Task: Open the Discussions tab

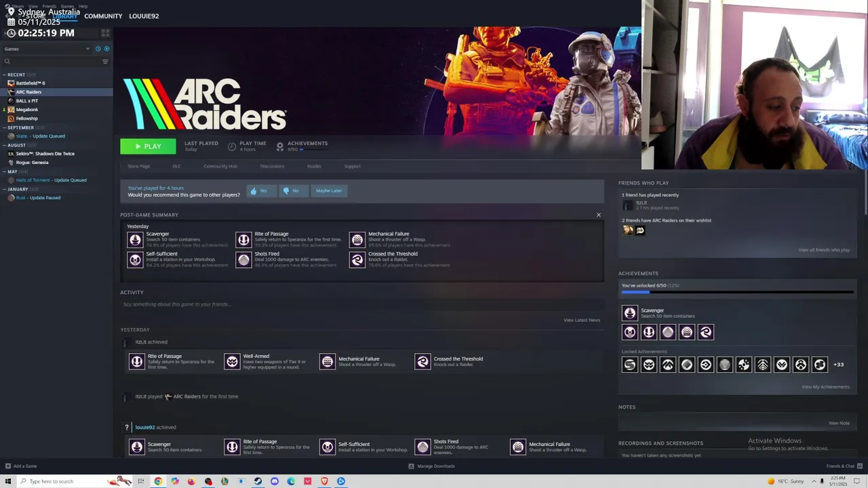Action: 272,166
